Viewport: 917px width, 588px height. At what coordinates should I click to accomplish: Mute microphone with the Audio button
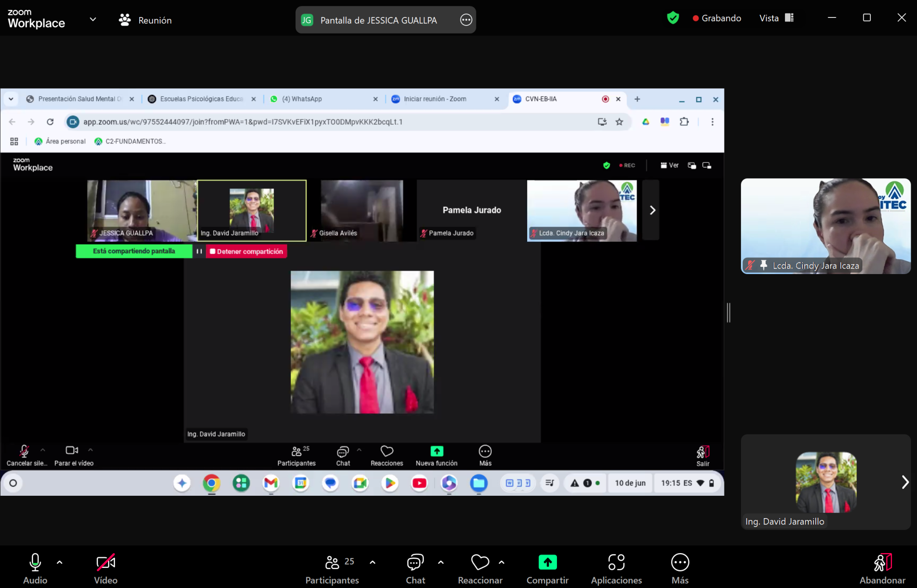click(x=35, y=563)
